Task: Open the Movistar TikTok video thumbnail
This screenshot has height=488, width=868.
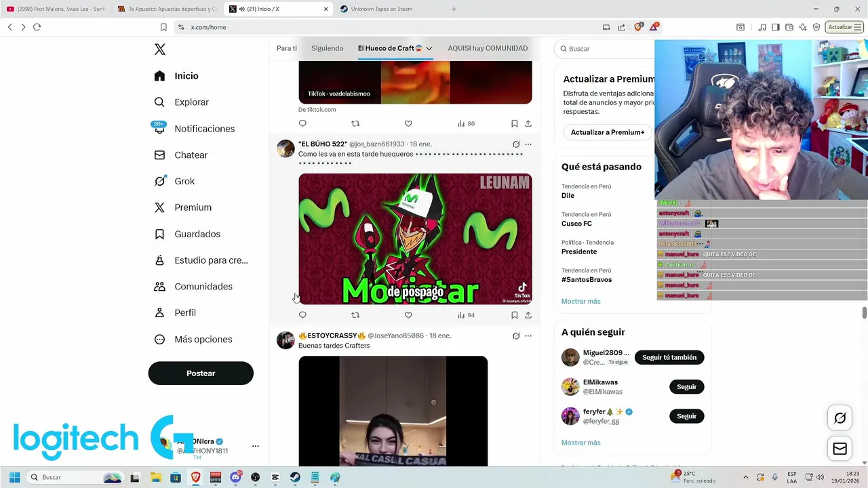Action: (415, 239)
